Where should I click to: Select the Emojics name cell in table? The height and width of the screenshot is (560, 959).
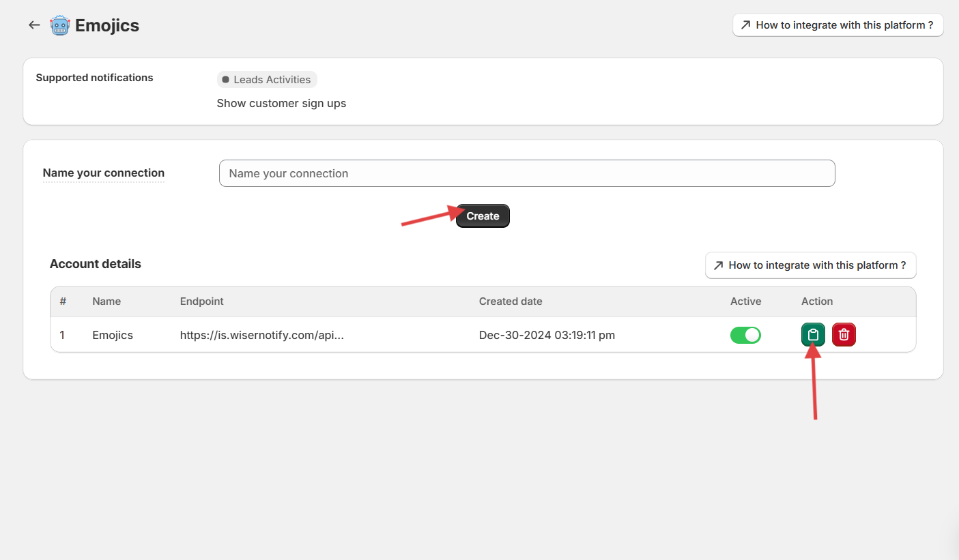(x=113, y=335)
